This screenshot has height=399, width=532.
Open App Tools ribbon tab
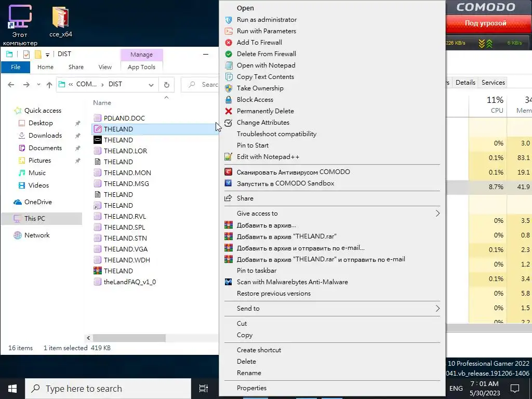[x=141, y=67]
